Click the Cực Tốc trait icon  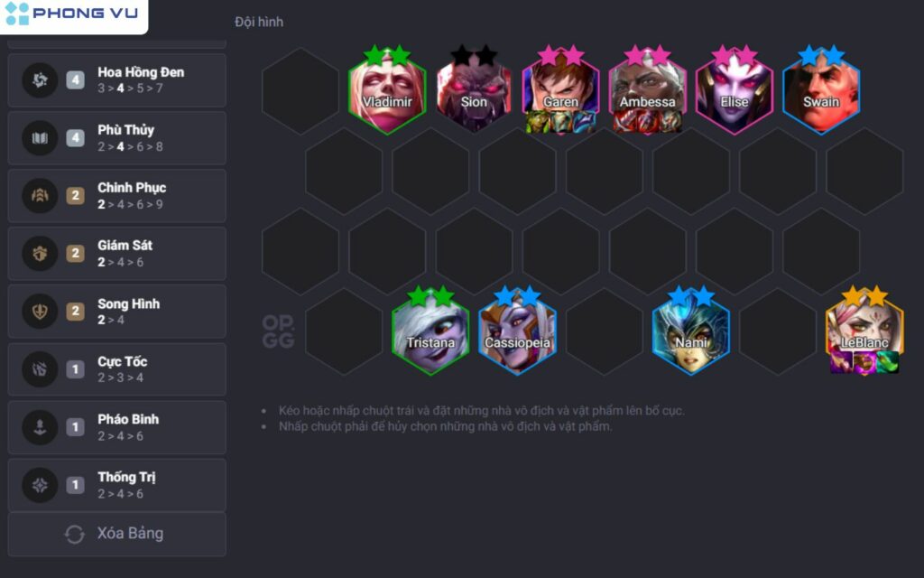(40, 369)
